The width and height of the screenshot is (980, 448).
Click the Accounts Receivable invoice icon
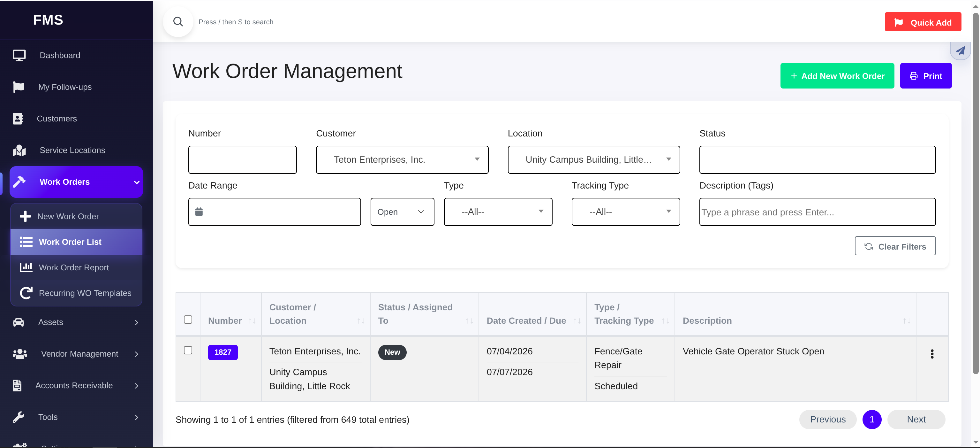(17, 385)
